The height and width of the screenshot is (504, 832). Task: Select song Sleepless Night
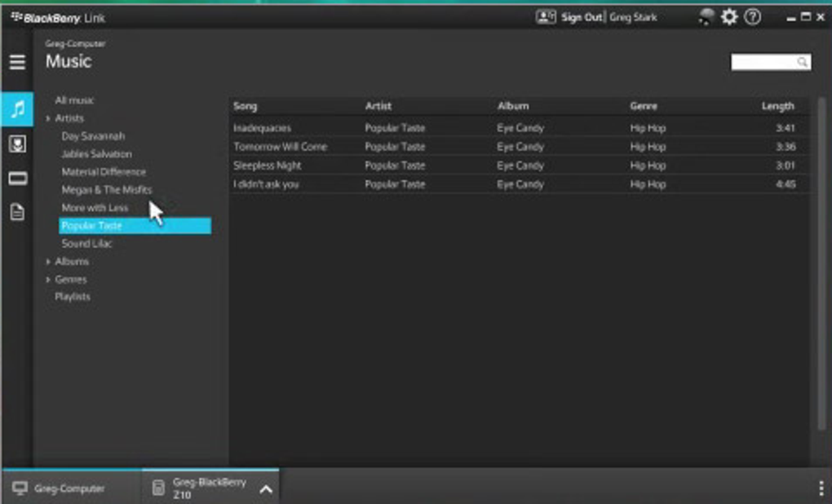268,166
